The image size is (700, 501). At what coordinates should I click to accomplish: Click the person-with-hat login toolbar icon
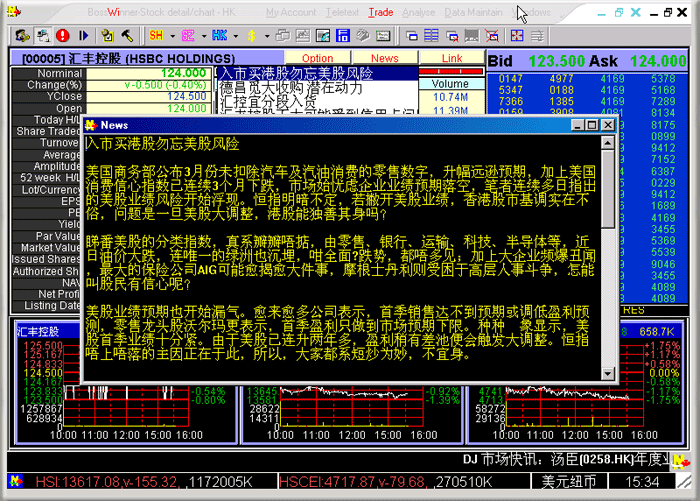(22, 35)
